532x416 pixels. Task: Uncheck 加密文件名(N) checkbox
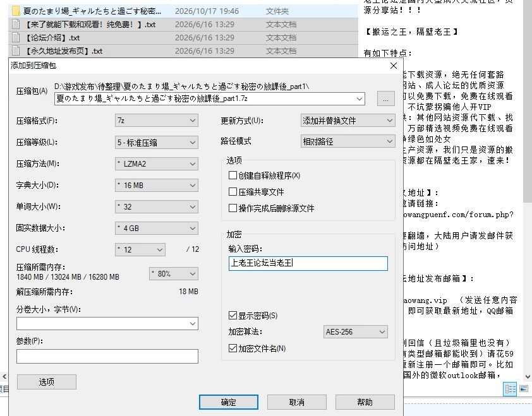click(x=233, y=348)
